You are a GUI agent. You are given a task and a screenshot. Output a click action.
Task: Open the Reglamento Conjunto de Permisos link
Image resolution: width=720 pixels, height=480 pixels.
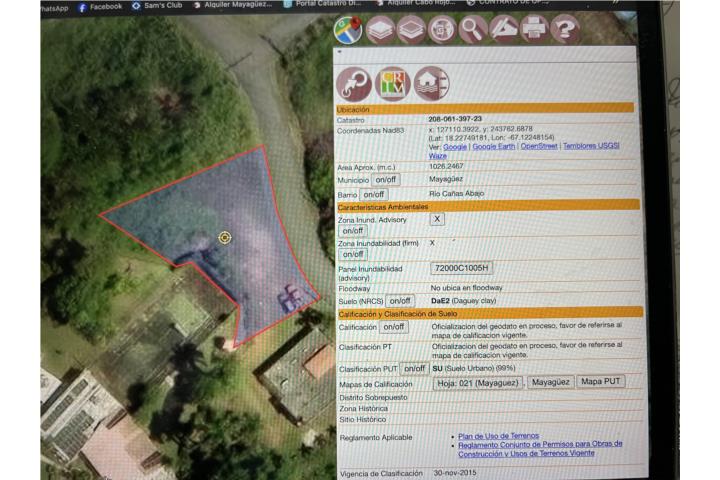click(x=540, y=449)
